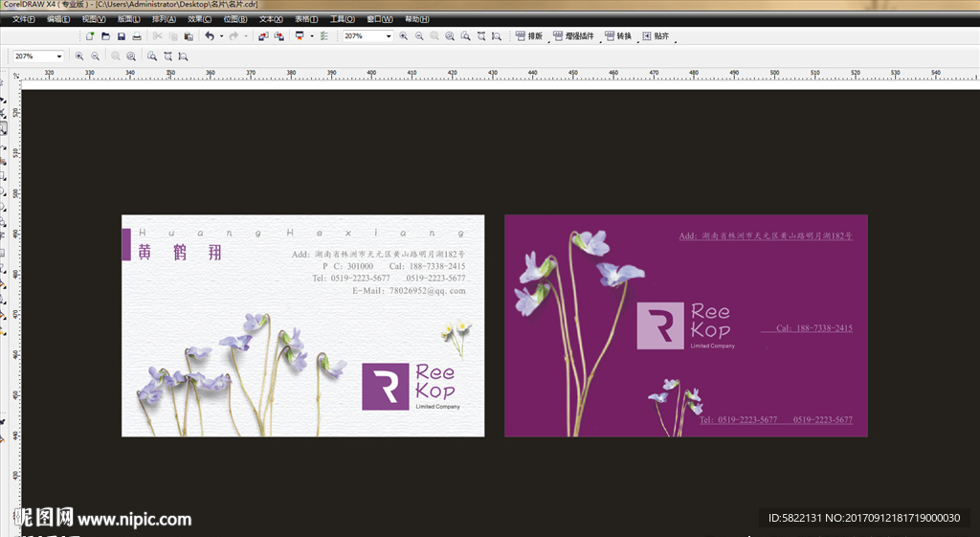Screen dimensions: 980x537
Task: Click the Open file folder icon
Action: pyautogui.click(x=105, y=36)
